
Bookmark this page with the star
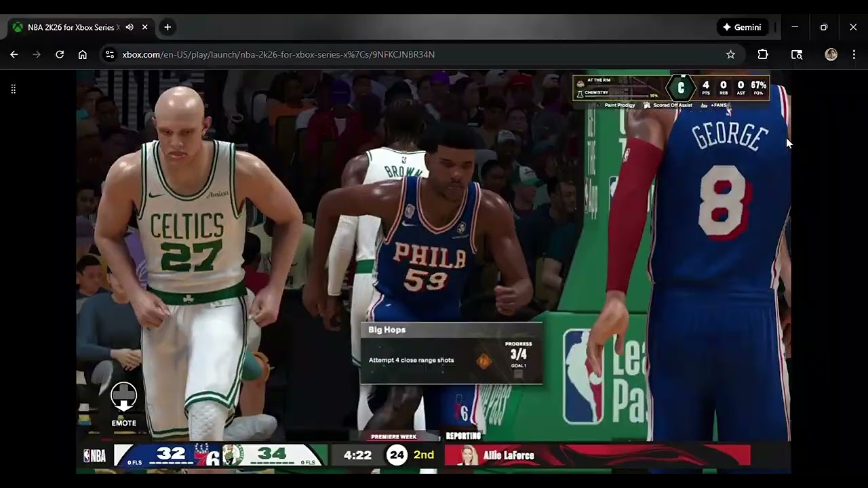(x=730, y=54)
